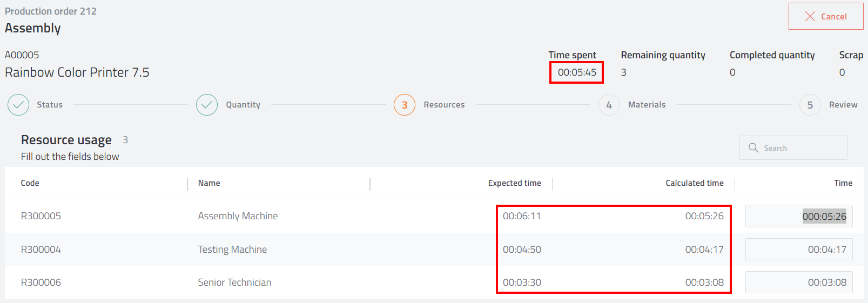Switch to the Quantity step label

coord(243,105)
